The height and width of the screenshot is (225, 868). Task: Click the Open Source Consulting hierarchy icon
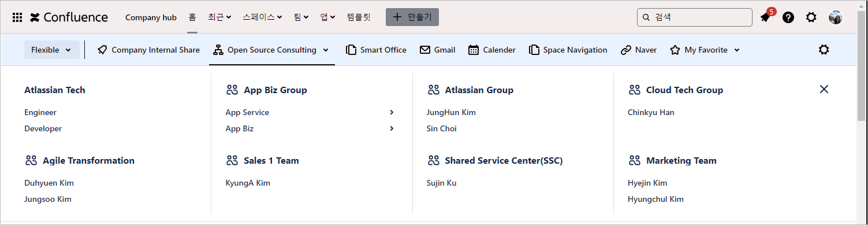click(218, 50)
